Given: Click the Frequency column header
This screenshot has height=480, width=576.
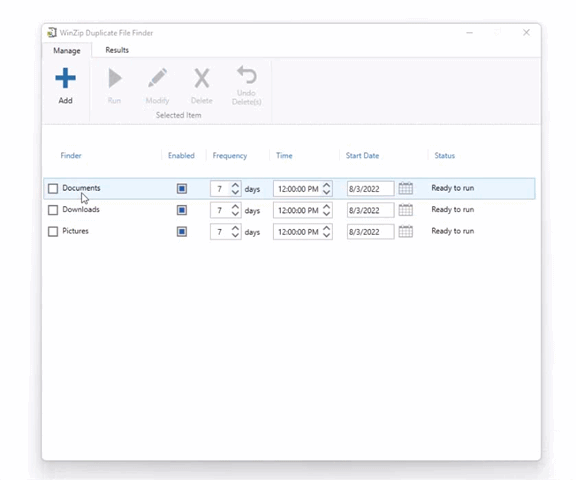Looking at the screenshot, I should tap(230, 156).
